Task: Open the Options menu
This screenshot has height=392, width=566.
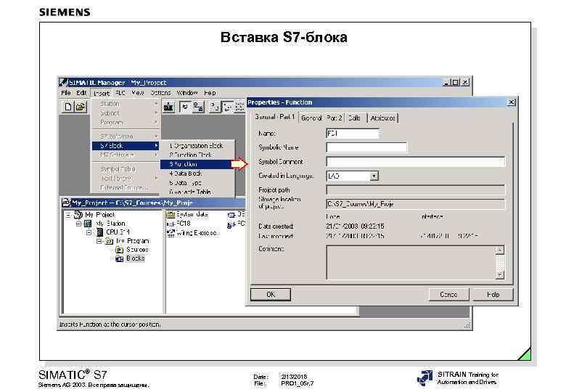Action: click(160, 93)
